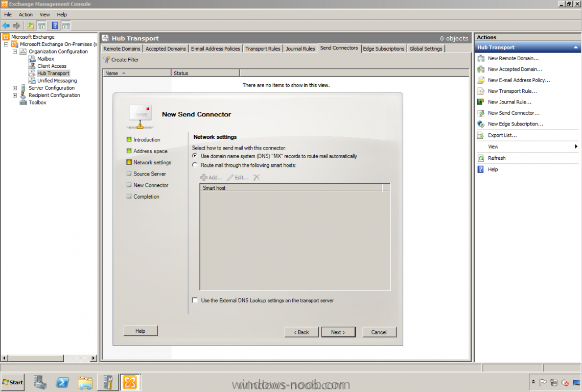The height and width of the screenshot is (392, 582).
Task: Click the Show/Hide Action Pane toolbar icon
Action: pos(66,26)
